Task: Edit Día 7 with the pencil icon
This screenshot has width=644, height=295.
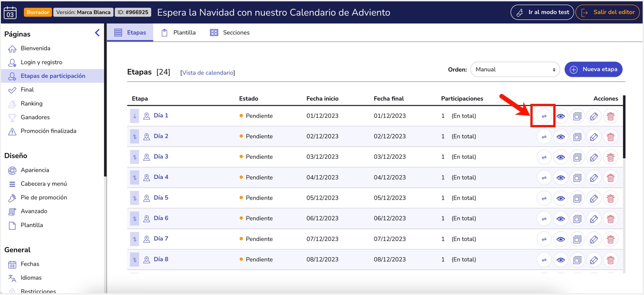Action: point(594,239)
